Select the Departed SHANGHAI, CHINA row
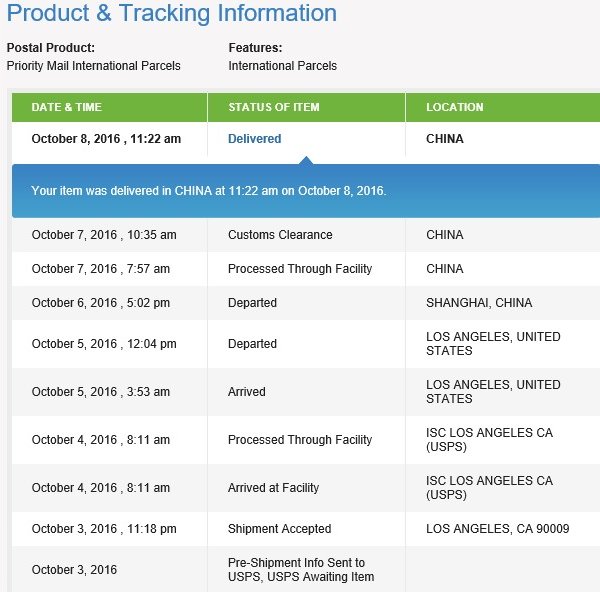Image resolution: width=600 pixels, height=592 pixels. click(x=306, y=303)
